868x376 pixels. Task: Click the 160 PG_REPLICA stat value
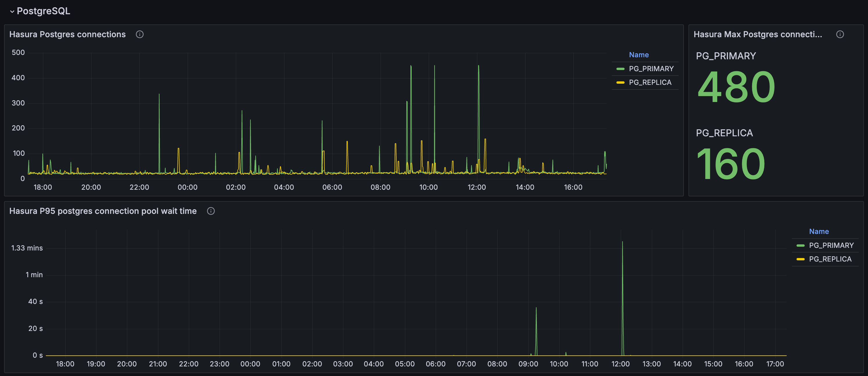(731, 164)
